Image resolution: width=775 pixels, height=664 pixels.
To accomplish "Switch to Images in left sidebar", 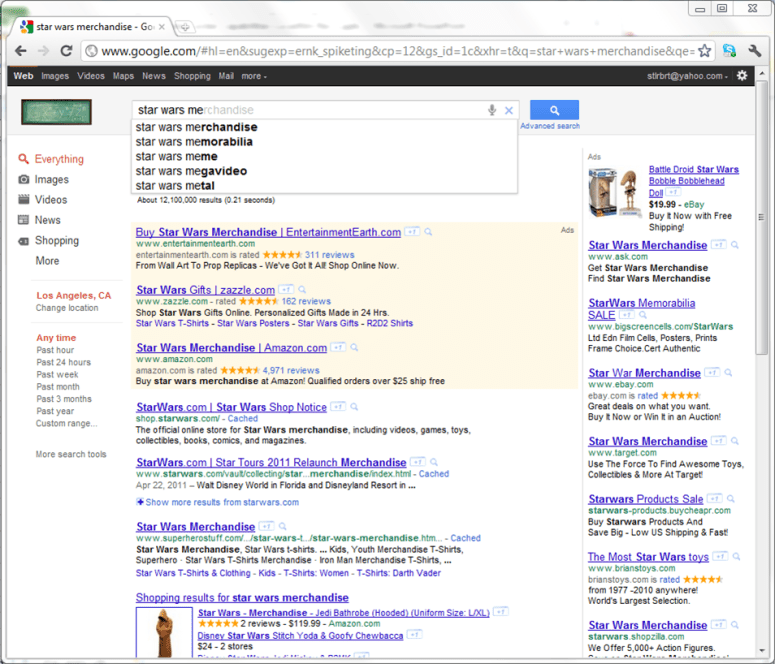I will (51, 180).
